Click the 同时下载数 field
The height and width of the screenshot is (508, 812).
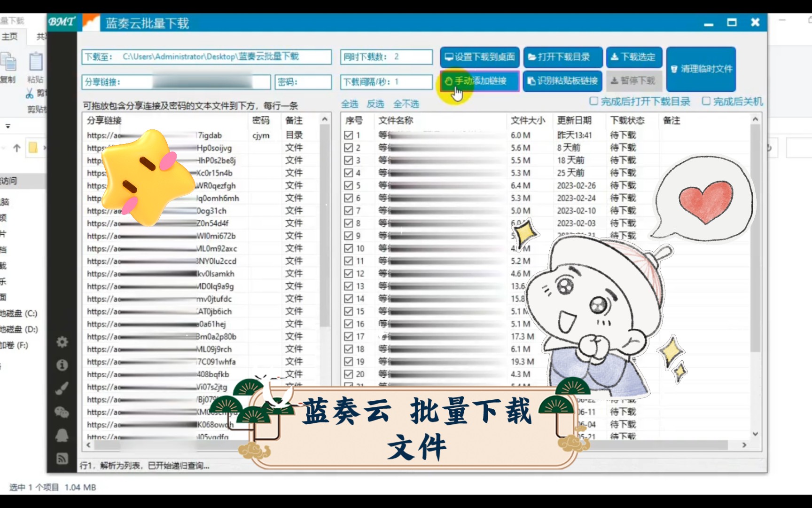pos(386,57)
